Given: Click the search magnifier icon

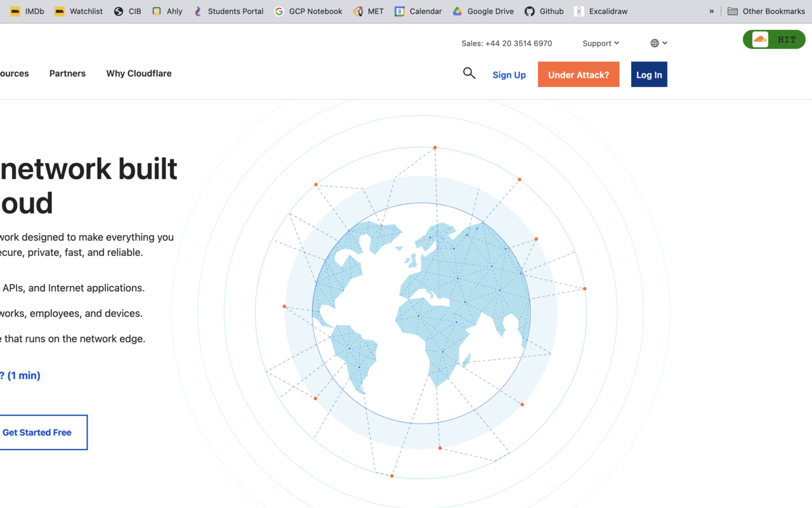Looking at the screenshot, I should tap(469, 74).
